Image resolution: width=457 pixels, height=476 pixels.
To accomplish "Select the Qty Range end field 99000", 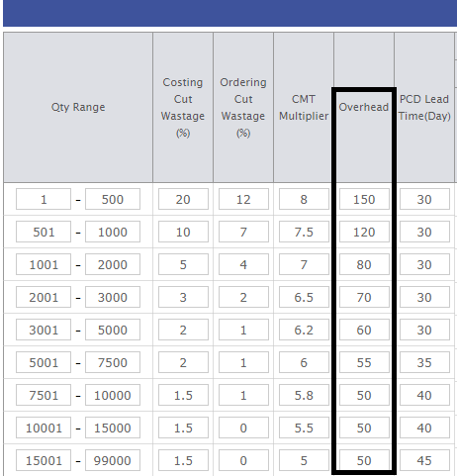I will [x=113, y=460].
